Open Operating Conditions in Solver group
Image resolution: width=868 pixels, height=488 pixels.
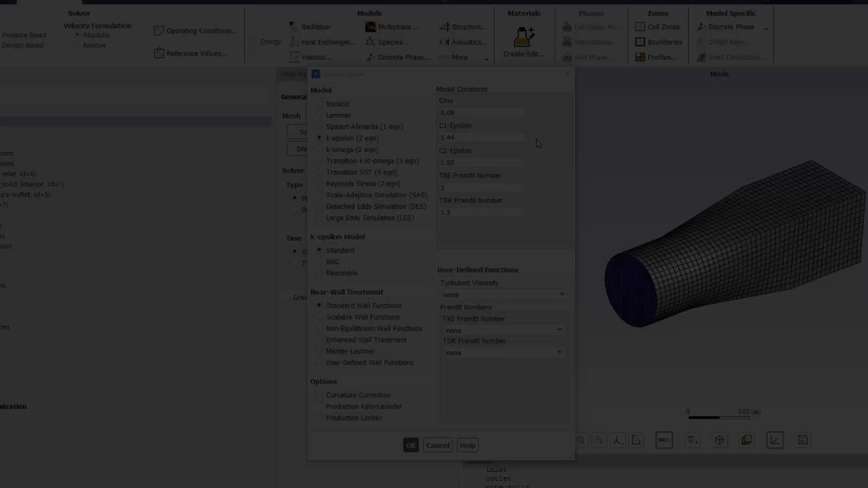click(x=195, y=30)
